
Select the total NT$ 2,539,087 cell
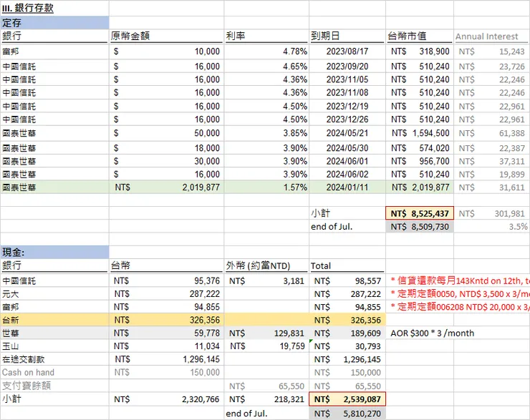pyautogui.click(x=347, y=399)
